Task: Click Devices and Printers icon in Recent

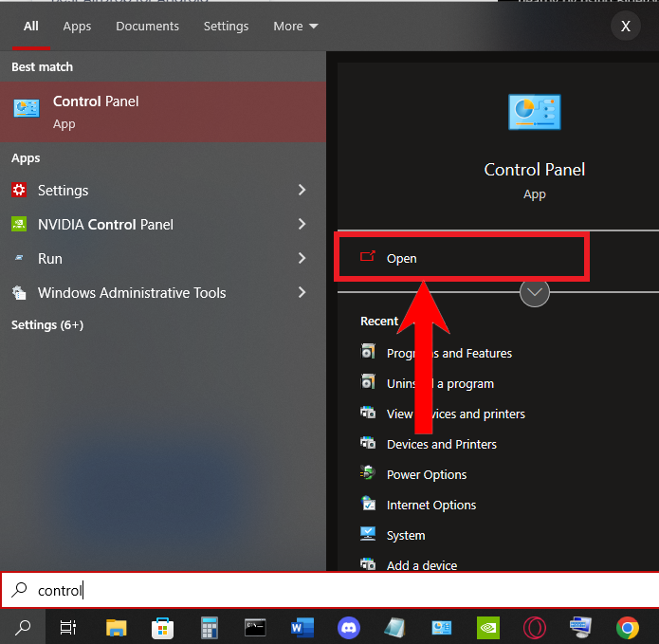Action: [x=368, y=443]
